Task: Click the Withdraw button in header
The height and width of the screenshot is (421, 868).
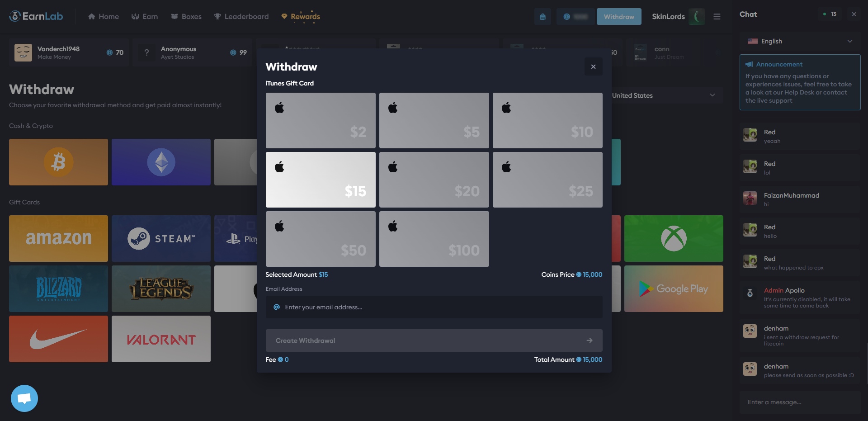Action: pos(619,17)
